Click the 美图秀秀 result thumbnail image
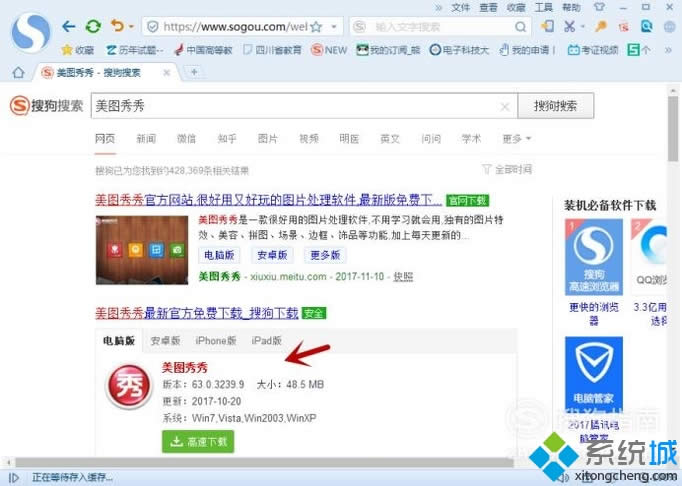Viewport: 682px width, 486px height. pos(142,250)
